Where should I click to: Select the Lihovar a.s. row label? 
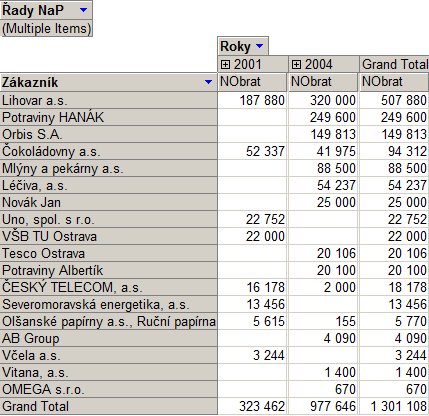click(109, 100)
